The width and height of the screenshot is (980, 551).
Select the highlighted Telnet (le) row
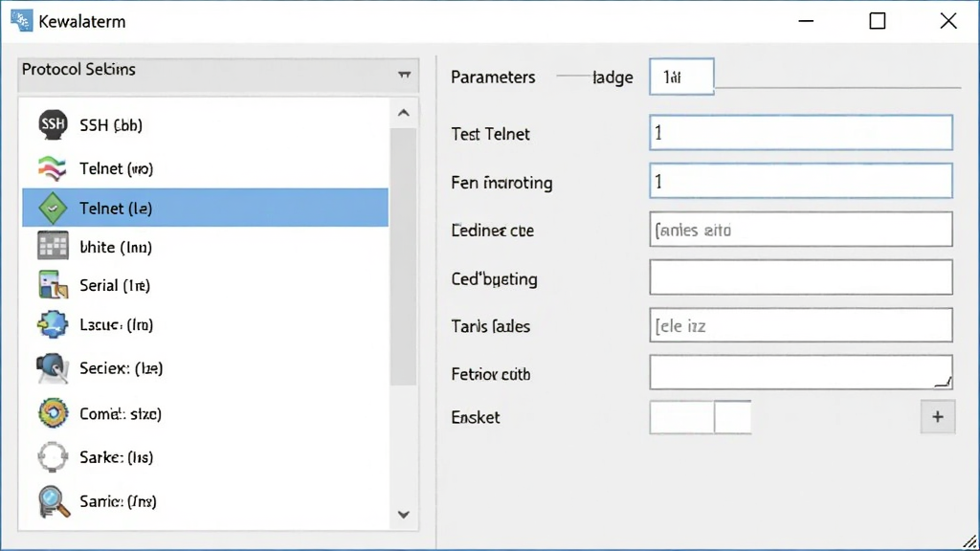(x=205, y=208)
